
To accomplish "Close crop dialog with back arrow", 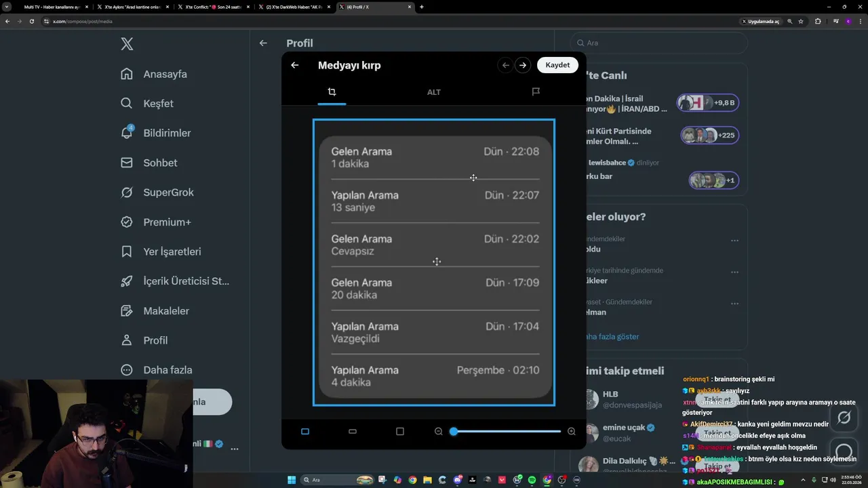I will pyautogui.click(x=295, y=65).
